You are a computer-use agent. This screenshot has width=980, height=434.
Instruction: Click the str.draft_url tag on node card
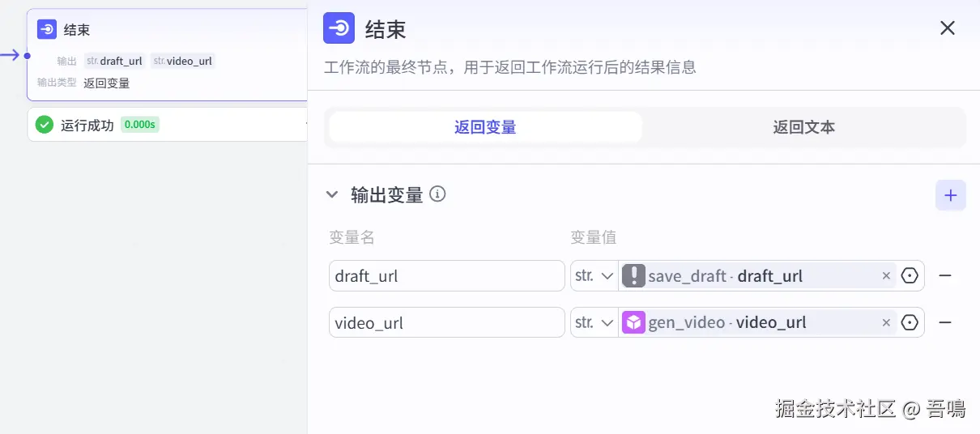pyautogui.click(x=115, y=61)
